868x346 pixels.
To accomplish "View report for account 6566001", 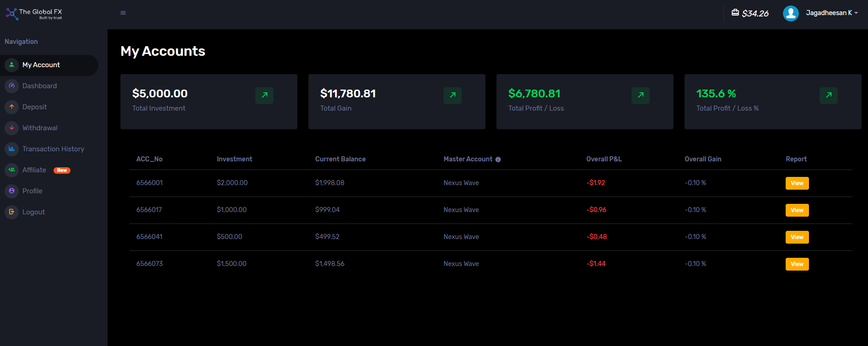I will point(797,183).
